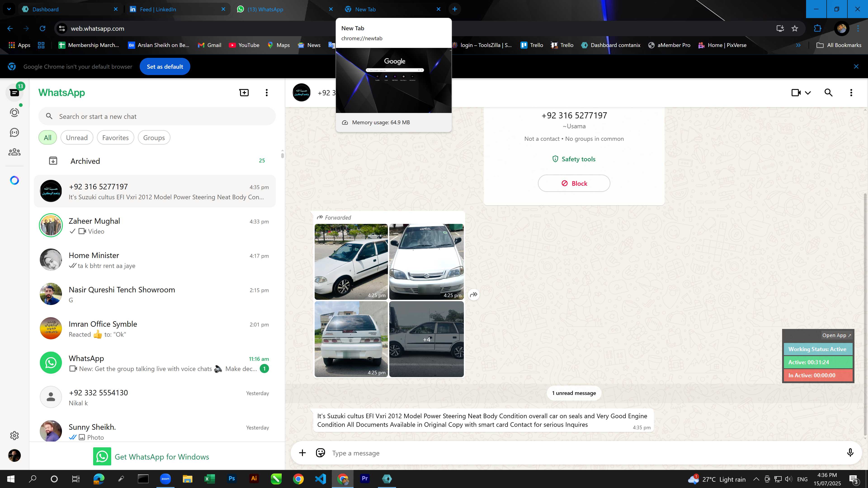Open Safety tools link

574,159
